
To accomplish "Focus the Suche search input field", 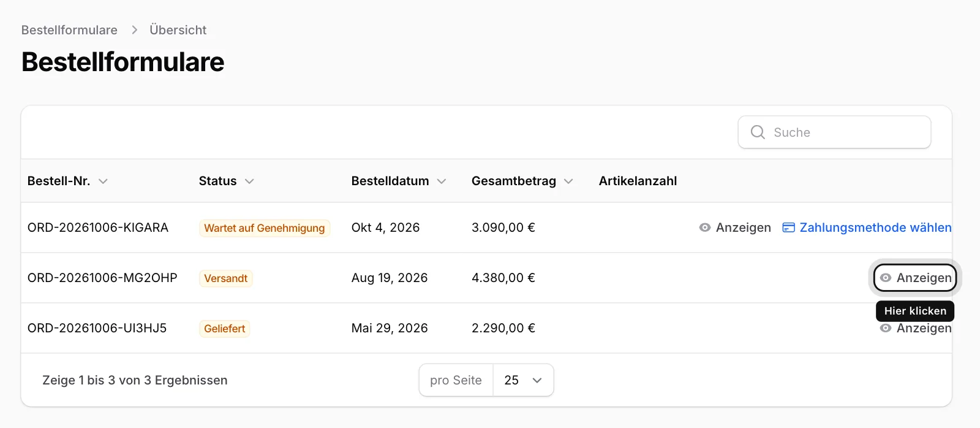I will coord(834,132).
